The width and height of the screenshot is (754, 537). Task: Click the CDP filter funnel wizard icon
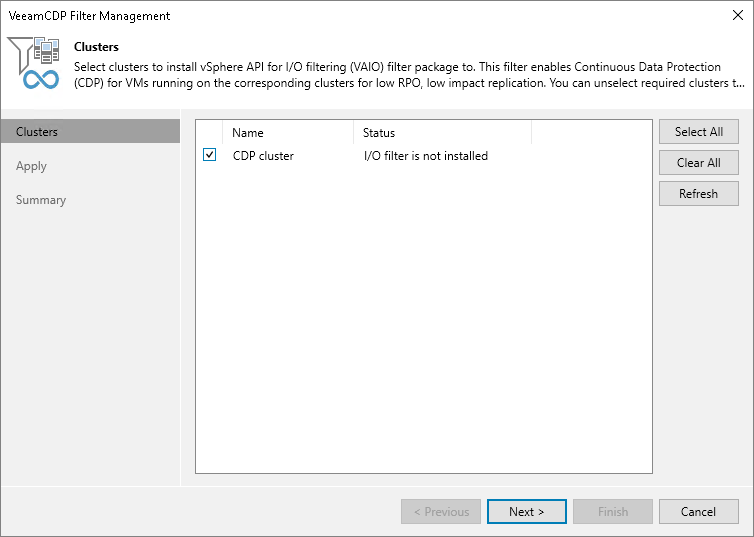point(34,63)
